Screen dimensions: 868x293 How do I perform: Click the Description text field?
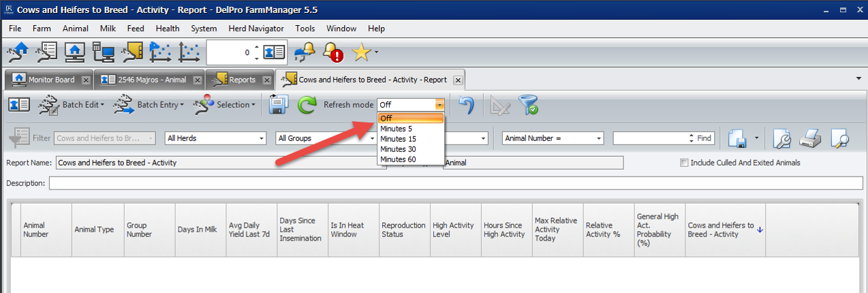pos(455,183)
